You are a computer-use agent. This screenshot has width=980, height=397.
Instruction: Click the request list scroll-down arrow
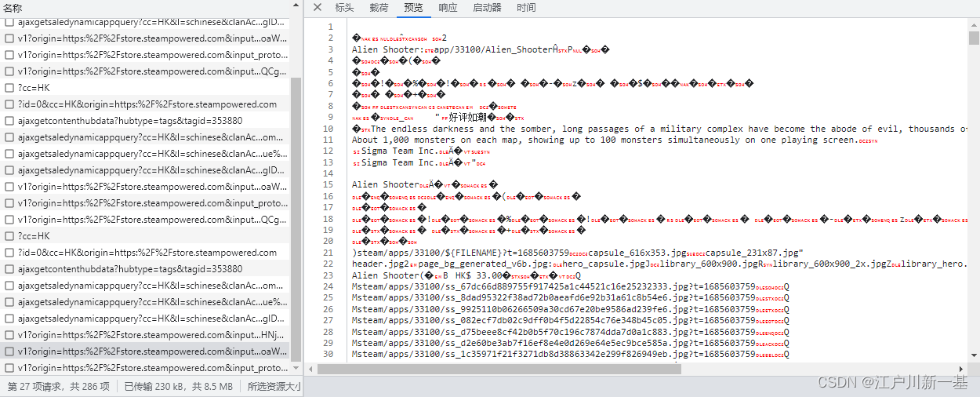[x=296, y=370]
